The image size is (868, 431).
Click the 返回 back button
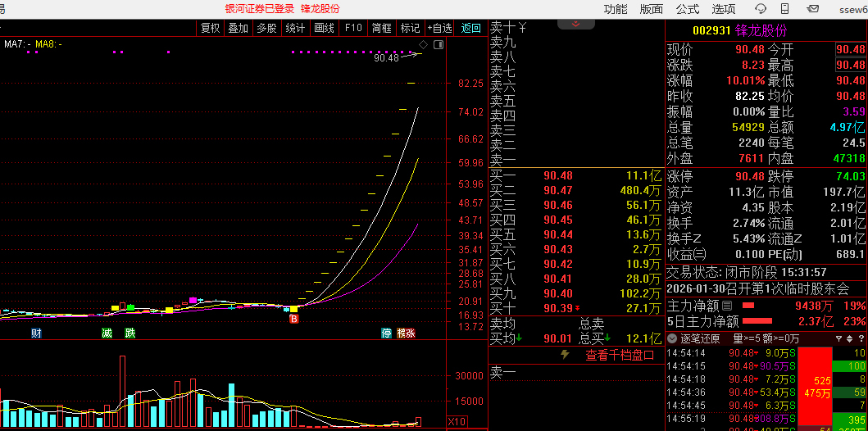tap(471, 28)
